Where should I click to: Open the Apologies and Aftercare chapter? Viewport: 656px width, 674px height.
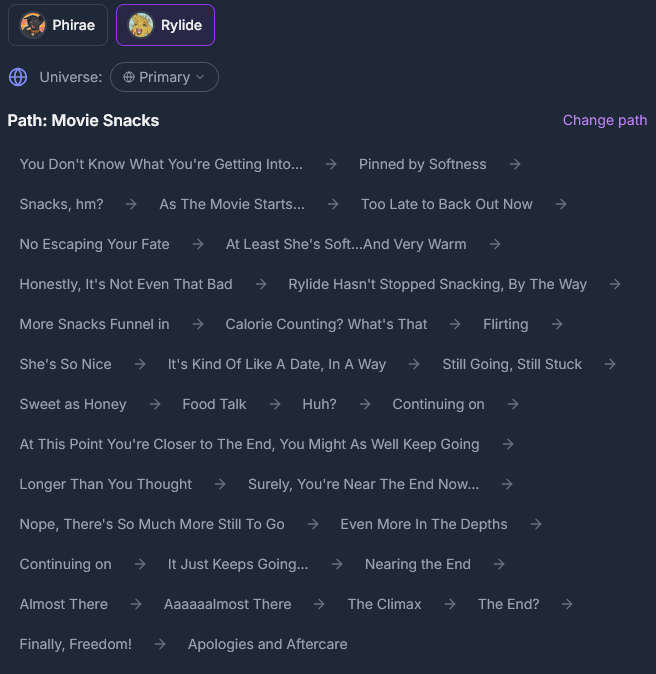(x=267, y=644)
